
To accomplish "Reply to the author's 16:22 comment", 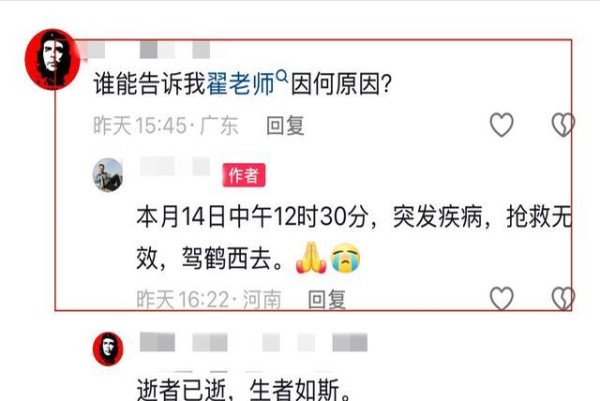I will [x=327, y=299].
